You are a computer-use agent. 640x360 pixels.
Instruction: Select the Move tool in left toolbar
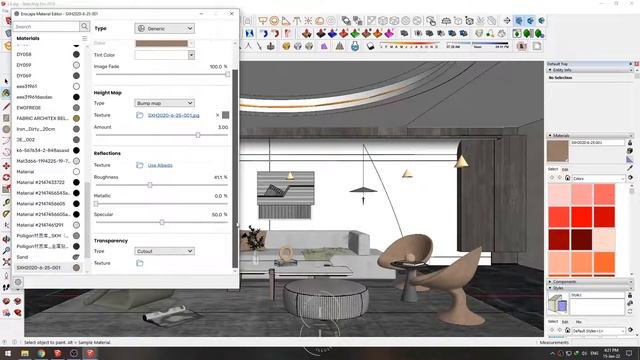[x=6, y=166]
